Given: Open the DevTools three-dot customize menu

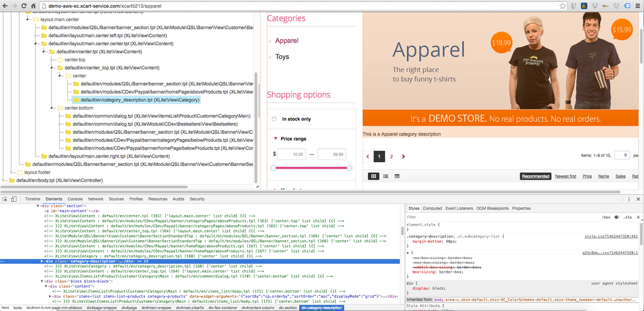Looking at the screenshot, I should pyautogui.click(x=629, y=199).
